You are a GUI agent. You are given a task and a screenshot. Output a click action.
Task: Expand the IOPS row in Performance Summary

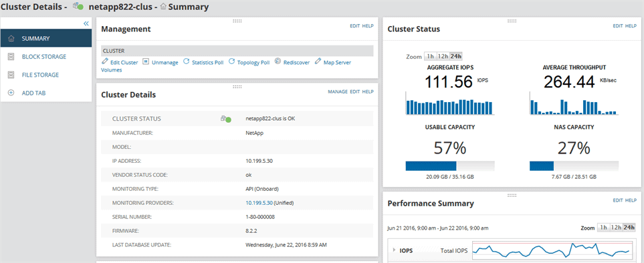click(395, 250)
